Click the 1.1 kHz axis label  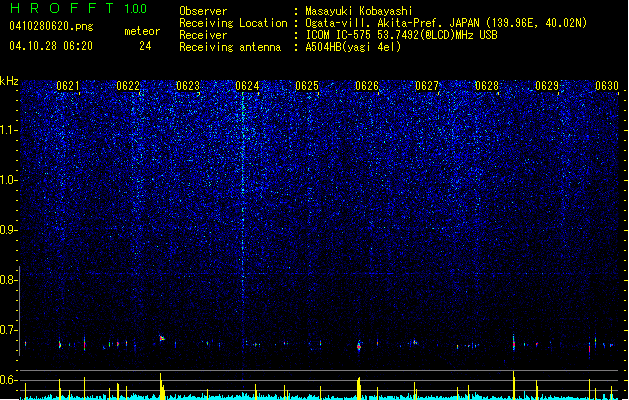coord(9,130)
